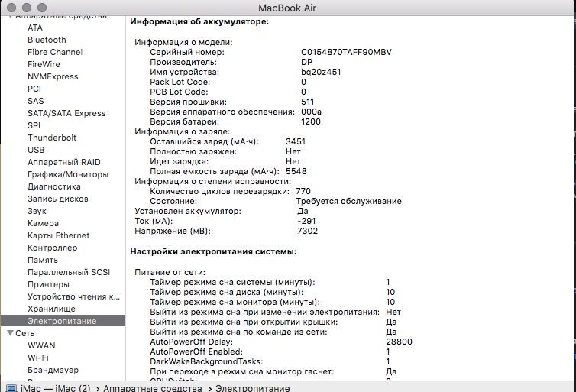576x392 pixels.
Task: Click hardware version value 000a
Action: [x=311, y=112]
